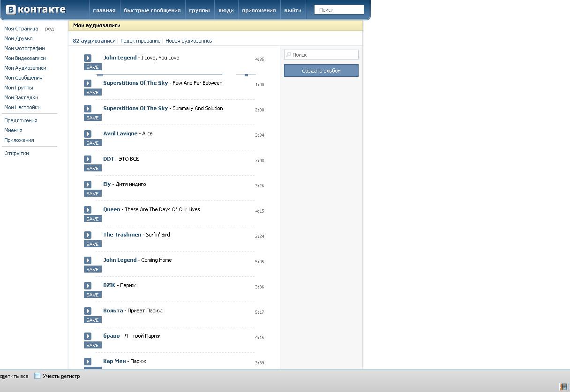Open Предложения in sidebar
The image size is (570, 392).
pos(21,120)
